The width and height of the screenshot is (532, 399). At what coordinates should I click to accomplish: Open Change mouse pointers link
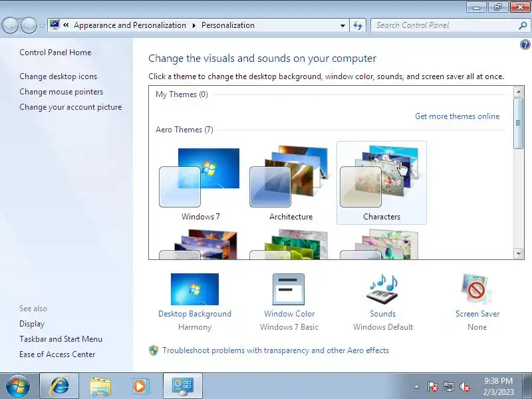click(61, 92)
